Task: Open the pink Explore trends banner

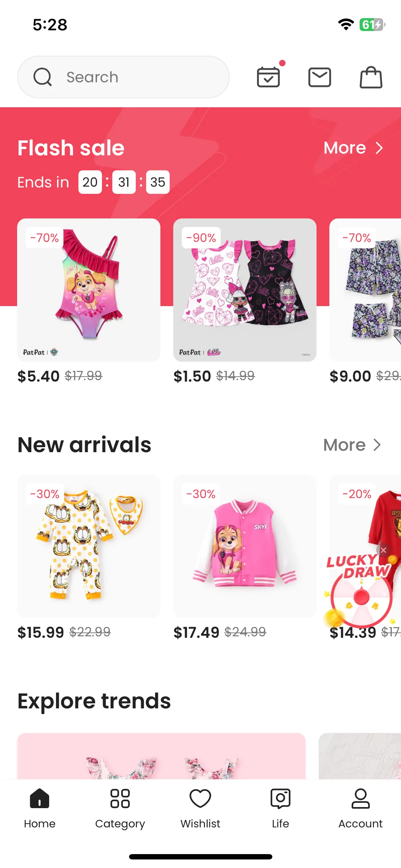Action: [x=161, y=756]
